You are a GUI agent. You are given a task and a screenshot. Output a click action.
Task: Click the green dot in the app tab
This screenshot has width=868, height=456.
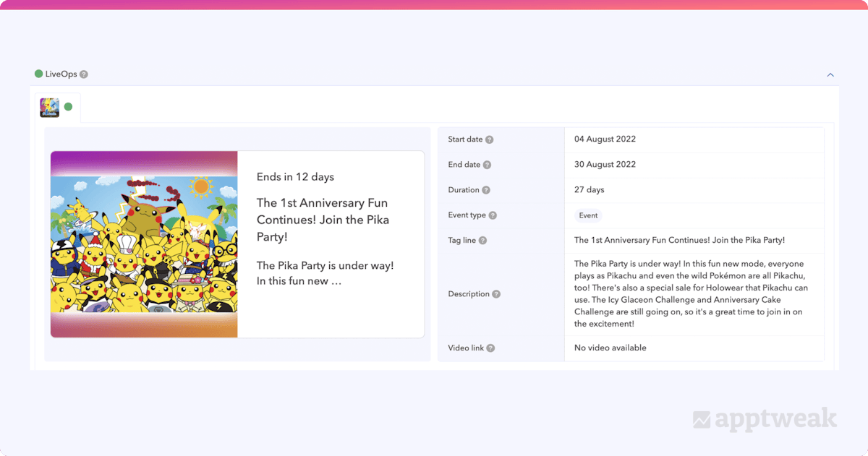pyautogui.click(x=68, y=107)
